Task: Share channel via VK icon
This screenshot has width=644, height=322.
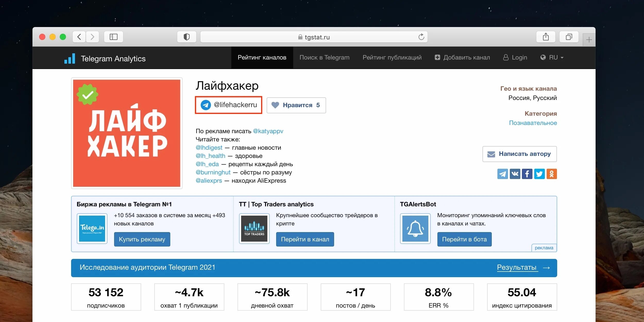Action: coord(515,174)
